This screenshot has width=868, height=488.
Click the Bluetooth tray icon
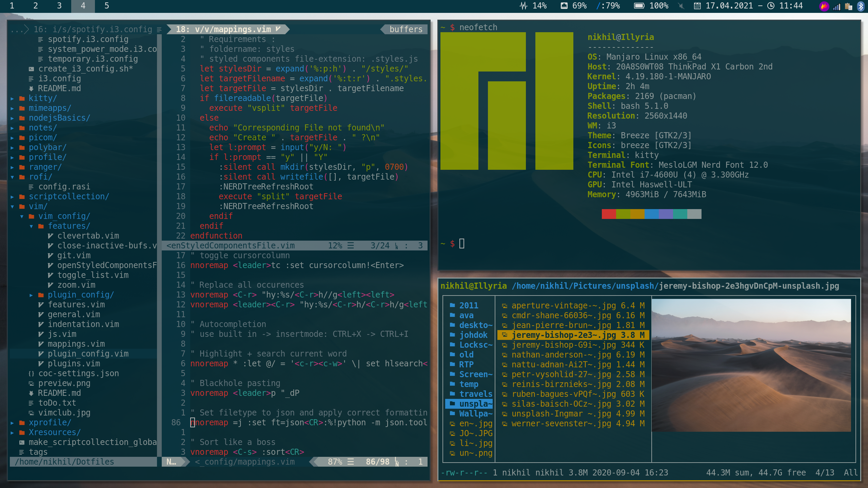pyautogui.click(x=861, y=6)
